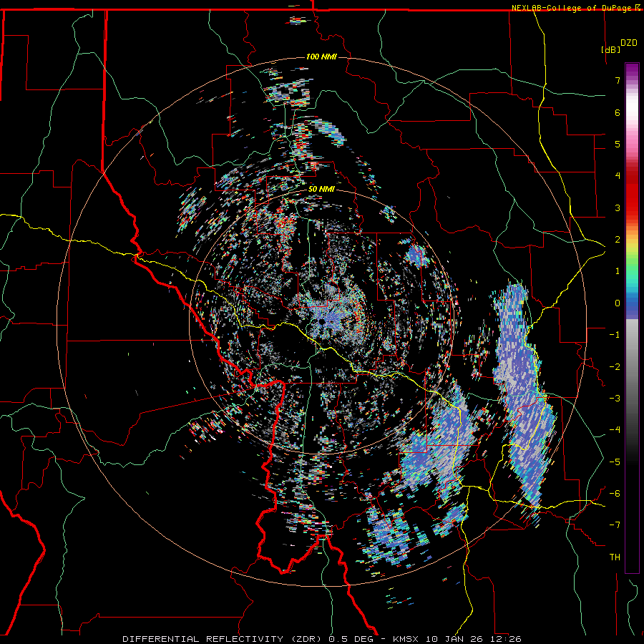The width and height of the screenshot is (644, 644).
Task: Click the -5 scale value
Action: 615,462
